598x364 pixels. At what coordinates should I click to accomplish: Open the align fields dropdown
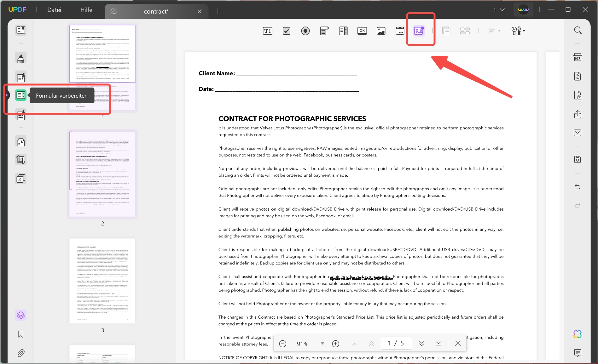pos(494,31)
